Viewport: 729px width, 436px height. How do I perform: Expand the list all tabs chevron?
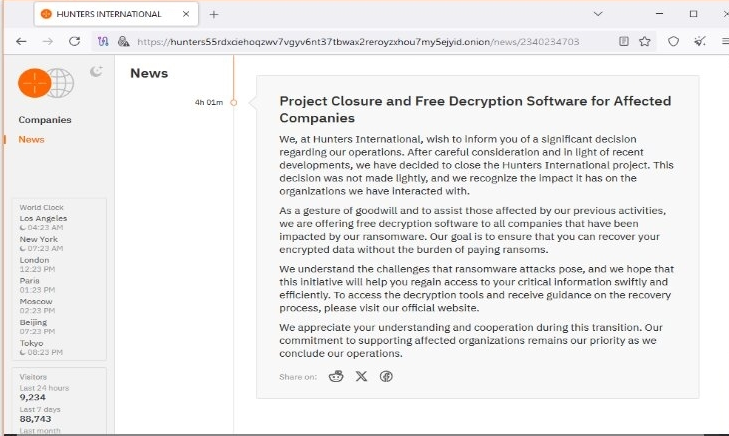(x=598, y=14)
